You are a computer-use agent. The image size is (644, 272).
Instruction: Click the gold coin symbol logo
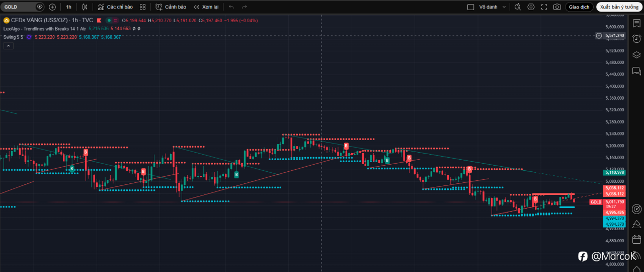click(x=7, y=20)
